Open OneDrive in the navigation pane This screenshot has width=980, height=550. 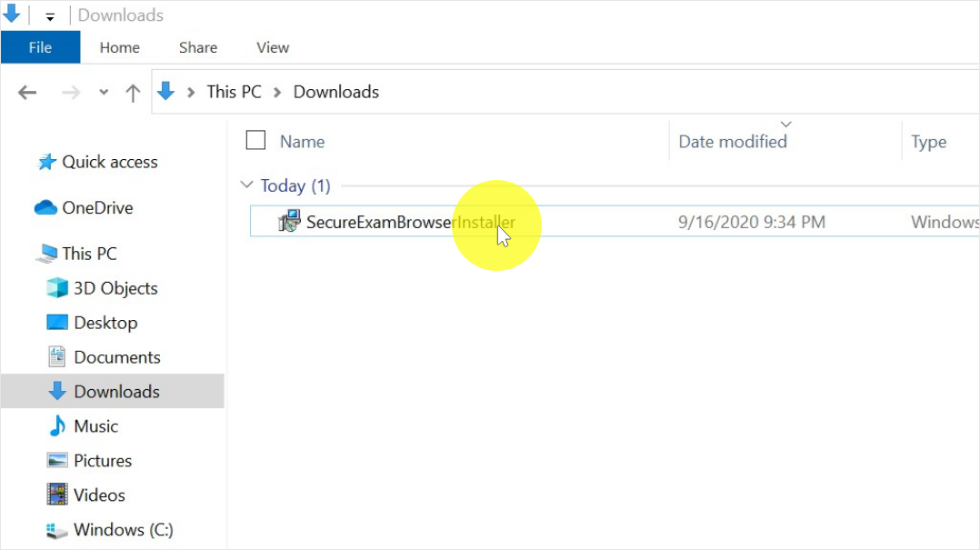[97, 207]
